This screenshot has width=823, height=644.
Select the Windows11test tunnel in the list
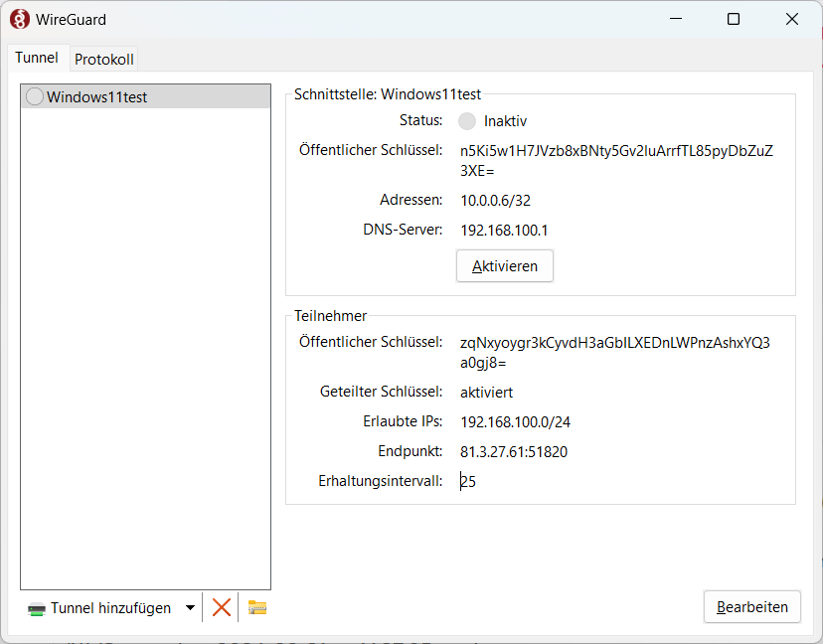(146, 96)
